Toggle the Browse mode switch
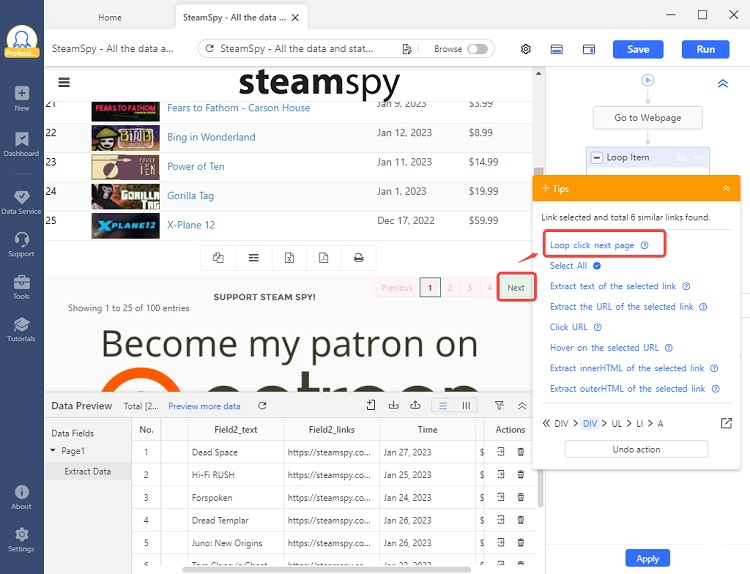 coord(477,49)
